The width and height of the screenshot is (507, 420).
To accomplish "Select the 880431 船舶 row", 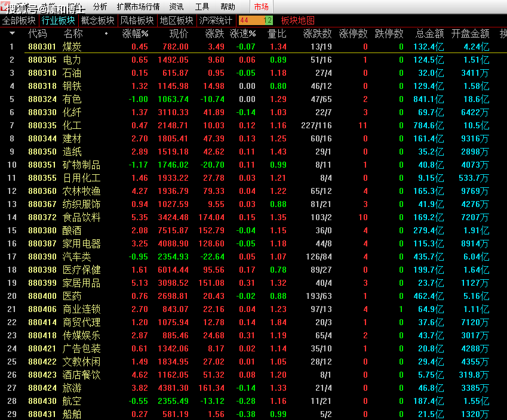I will 72,414.
